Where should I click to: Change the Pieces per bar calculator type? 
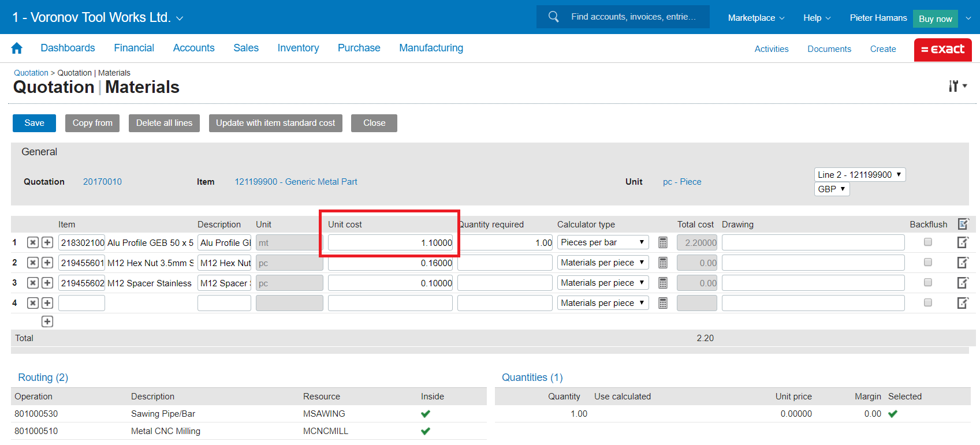pos(602,243)
